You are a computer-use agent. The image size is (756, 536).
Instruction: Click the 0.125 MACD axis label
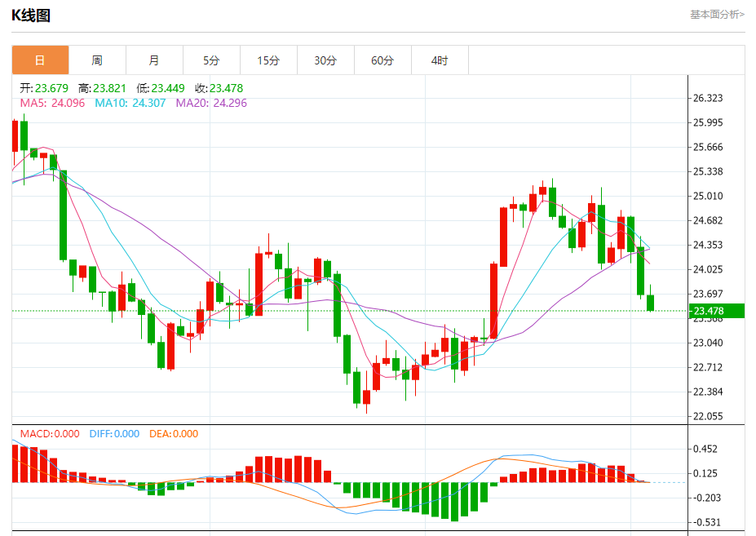click(x=705, y=473)
